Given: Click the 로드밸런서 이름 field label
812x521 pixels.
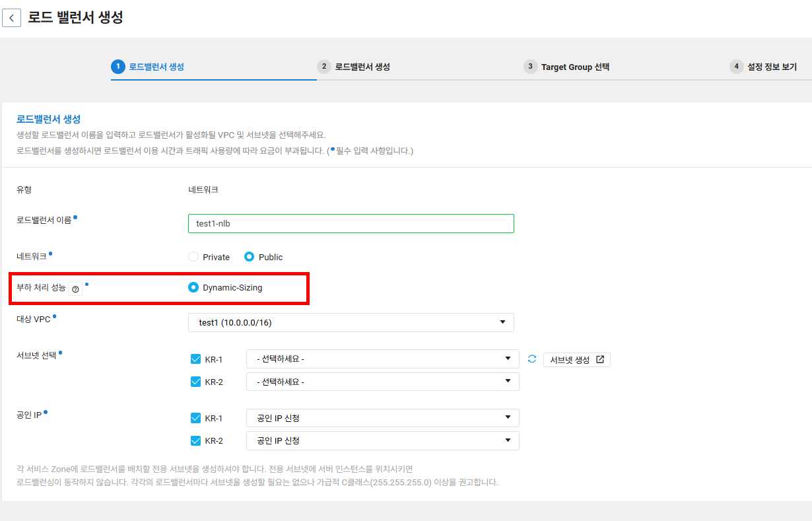Looking at the screenshot, I should point(44,221).
